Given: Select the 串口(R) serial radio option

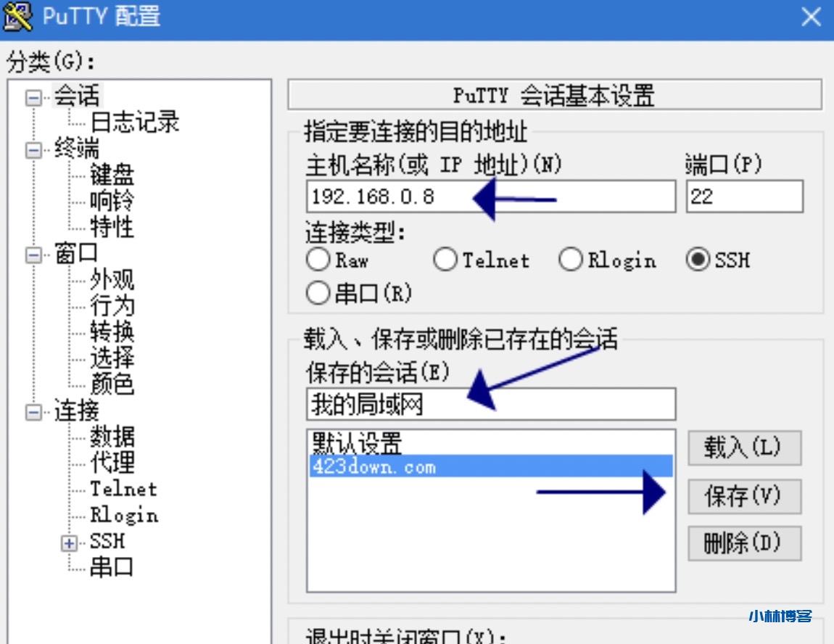Looking at the screenshot, I should pos(318,293).
